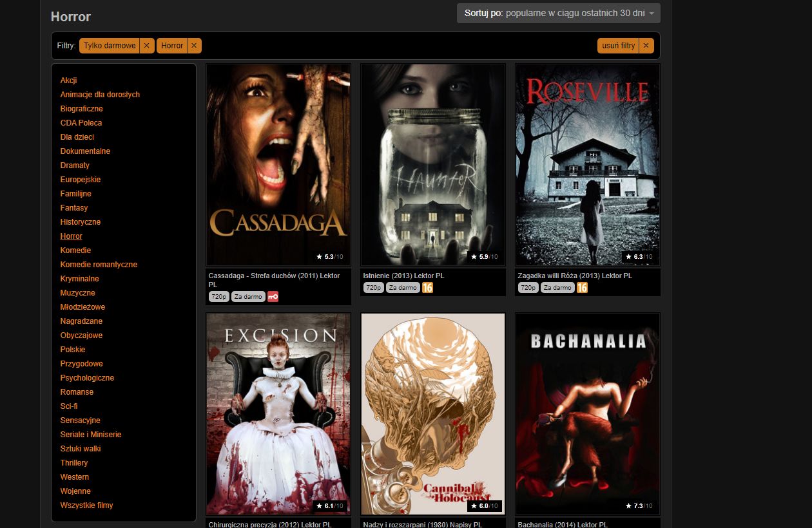Select the Akcji category
This screenshot has height=528, width=812.
[x=69, y=80]
